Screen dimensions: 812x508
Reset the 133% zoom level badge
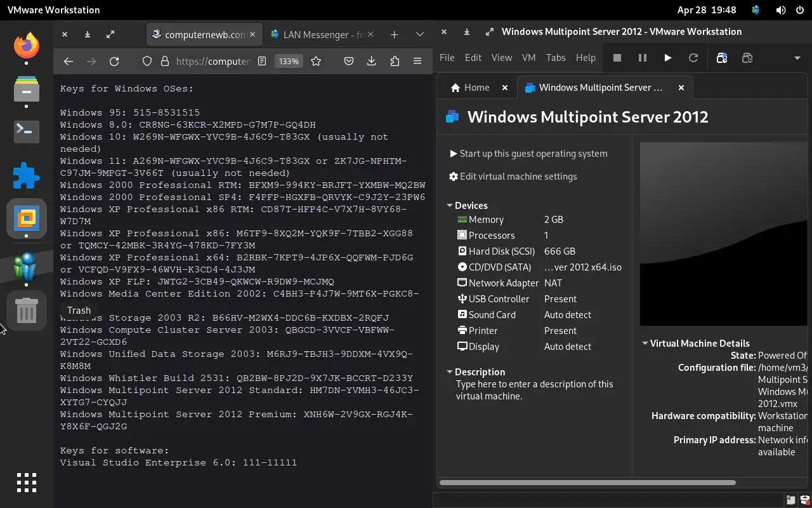[289, 61]
